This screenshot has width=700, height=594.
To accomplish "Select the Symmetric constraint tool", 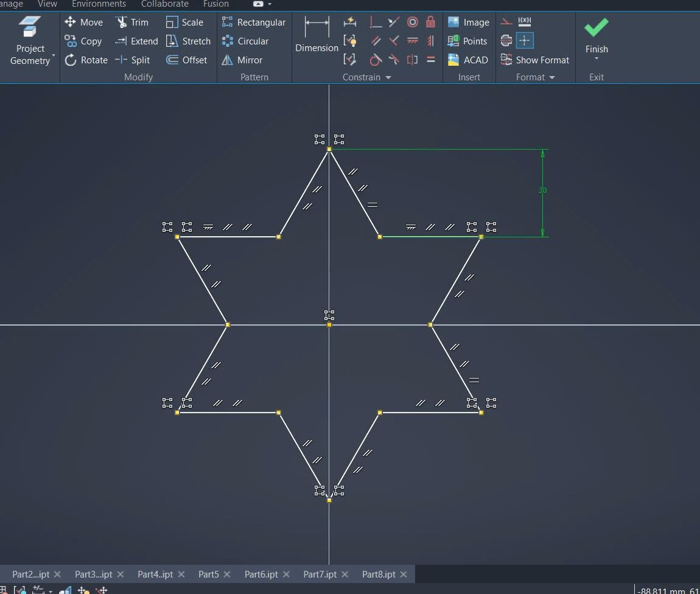I will click(412, 60).
